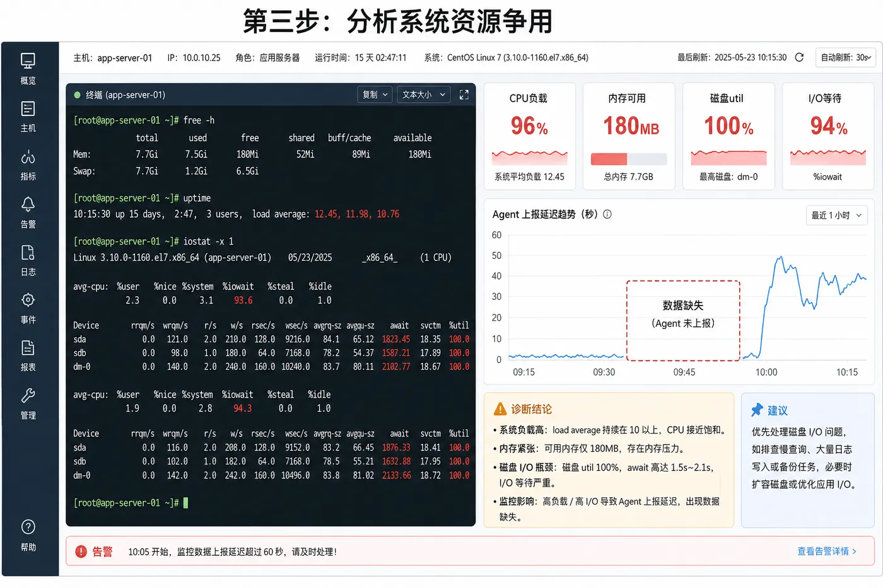Click the 内存可用 180MB card

coord(629,136)
